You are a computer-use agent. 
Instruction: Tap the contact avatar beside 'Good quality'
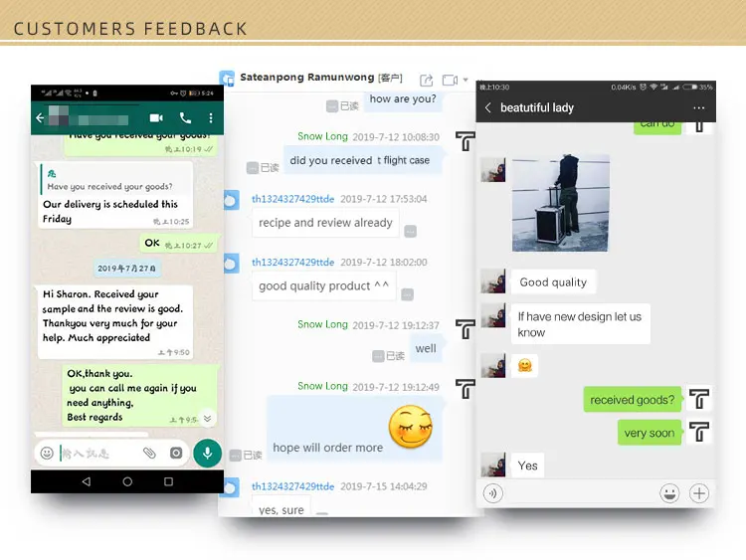click(x=493, y=280)
